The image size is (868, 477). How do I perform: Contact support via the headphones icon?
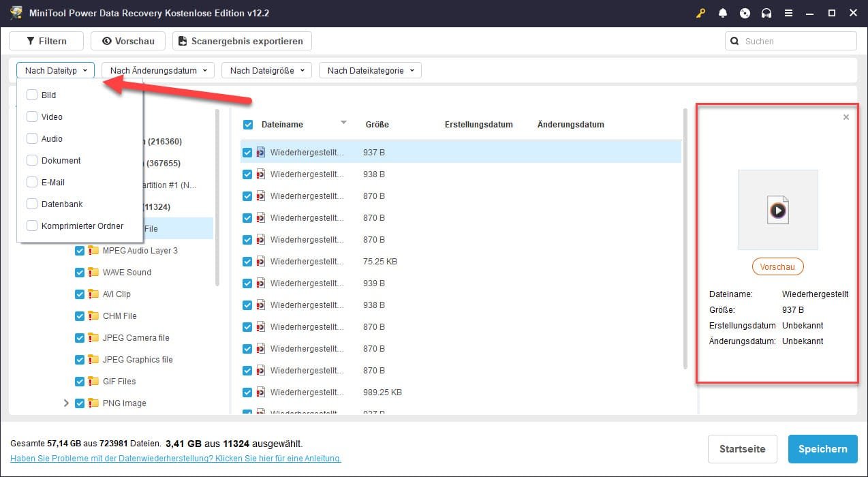766,12
